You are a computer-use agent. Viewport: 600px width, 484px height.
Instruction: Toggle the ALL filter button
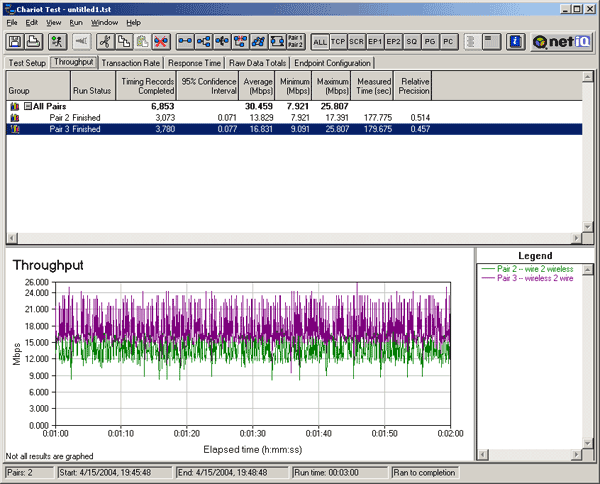click(320, 42)
